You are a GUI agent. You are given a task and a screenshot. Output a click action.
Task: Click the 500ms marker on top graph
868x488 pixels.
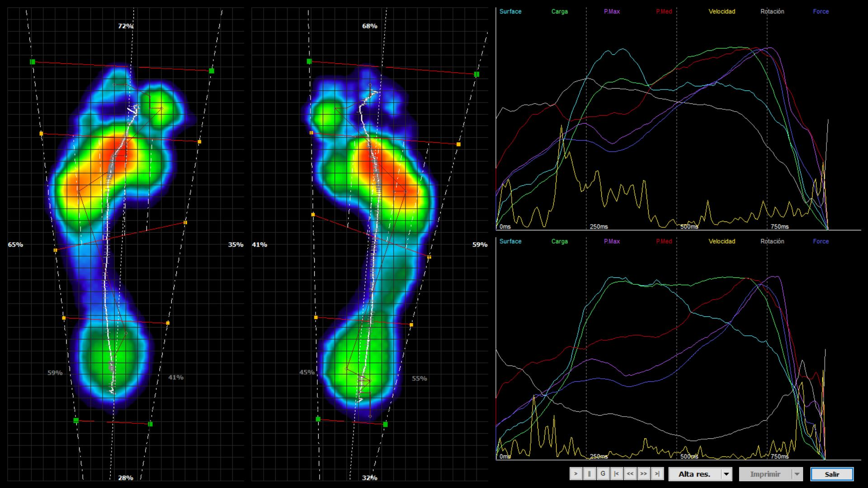pyautogui.click(x=689, y=227)
